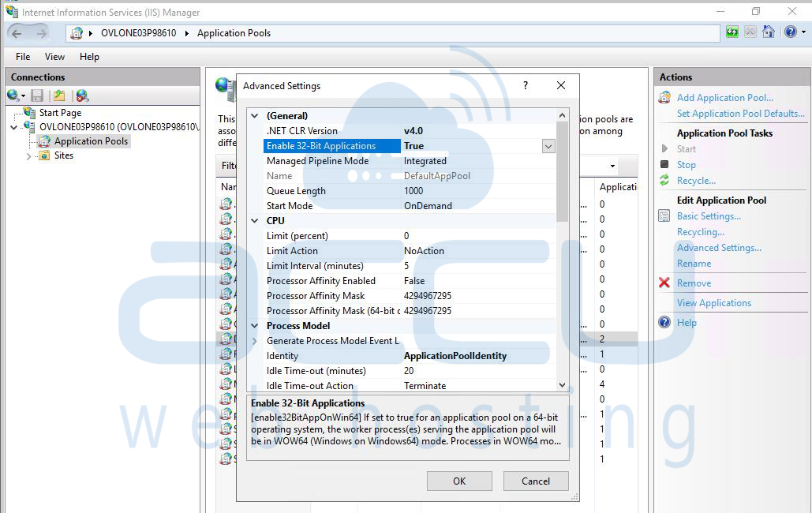
Task: Click the Start Page tree icon
Action: [x=29, y=112]
